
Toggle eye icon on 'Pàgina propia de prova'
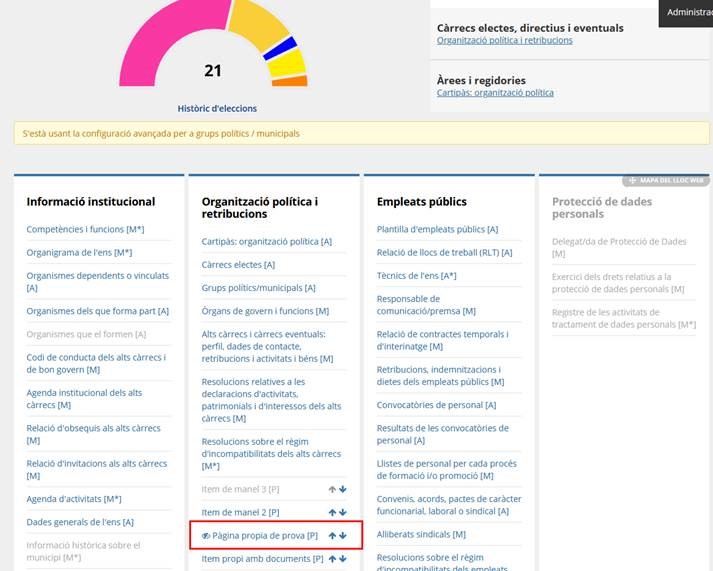206,536
